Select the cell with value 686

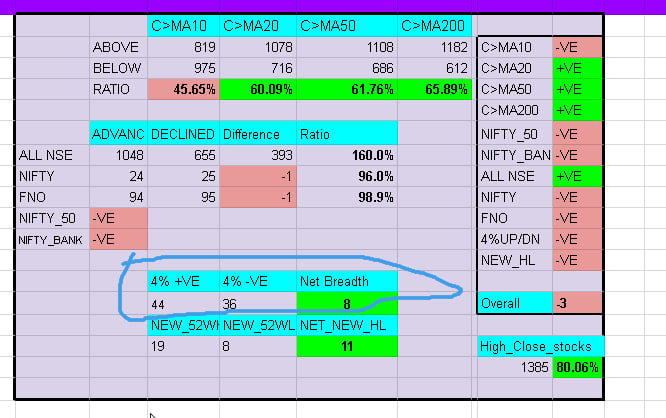coord(347,68)
